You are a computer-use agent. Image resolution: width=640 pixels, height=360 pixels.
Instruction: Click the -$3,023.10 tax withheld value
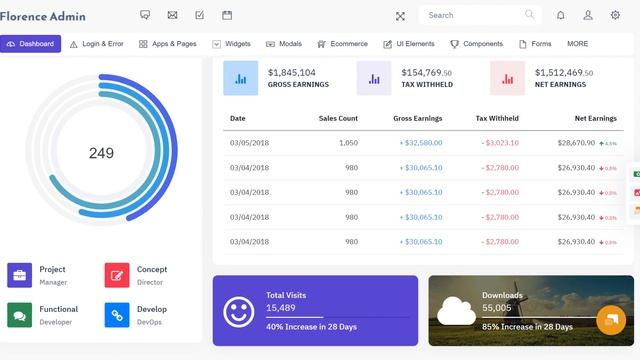pyautogui.click(x=500, y=143)
